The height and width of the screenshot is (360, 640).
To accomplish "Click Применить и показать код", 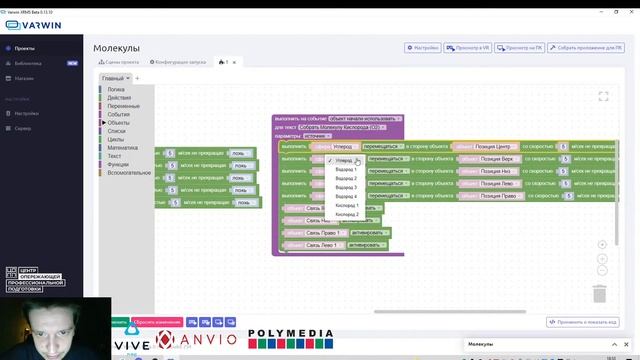I will point(582,322).
